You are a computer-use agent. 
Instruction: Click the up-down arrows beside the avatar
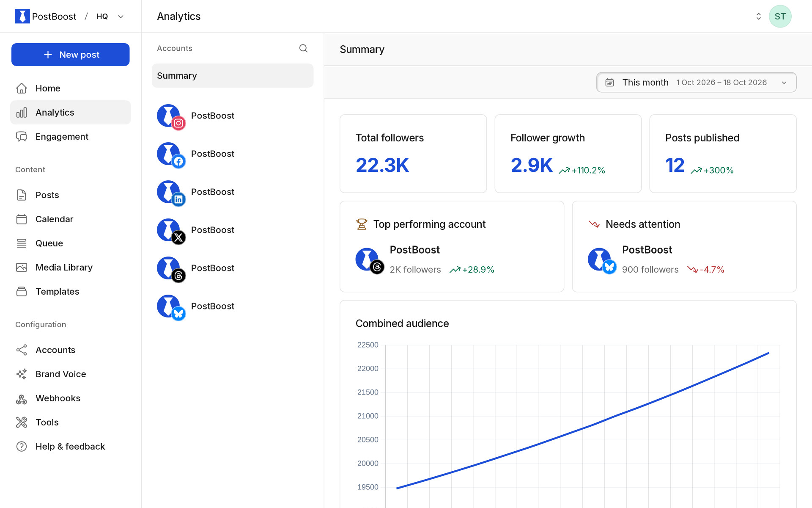click(x=758, y=16)
